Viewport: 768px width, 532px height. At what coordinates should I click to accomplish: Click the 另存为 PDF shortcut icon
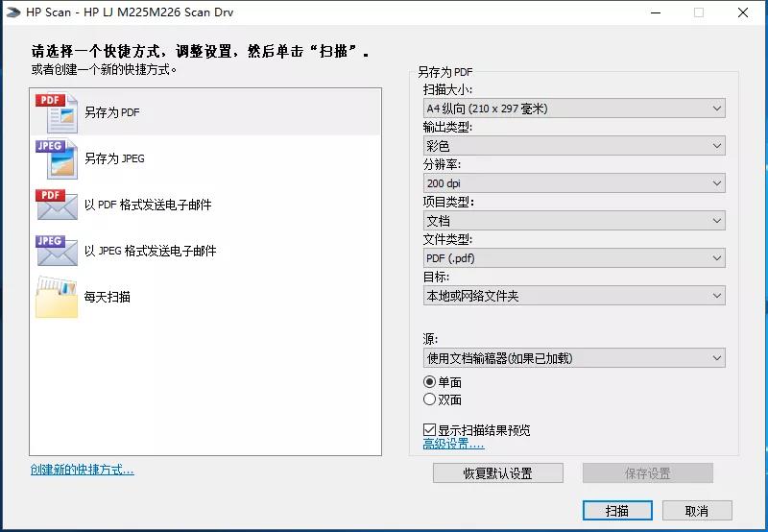[x=56, y=112]
